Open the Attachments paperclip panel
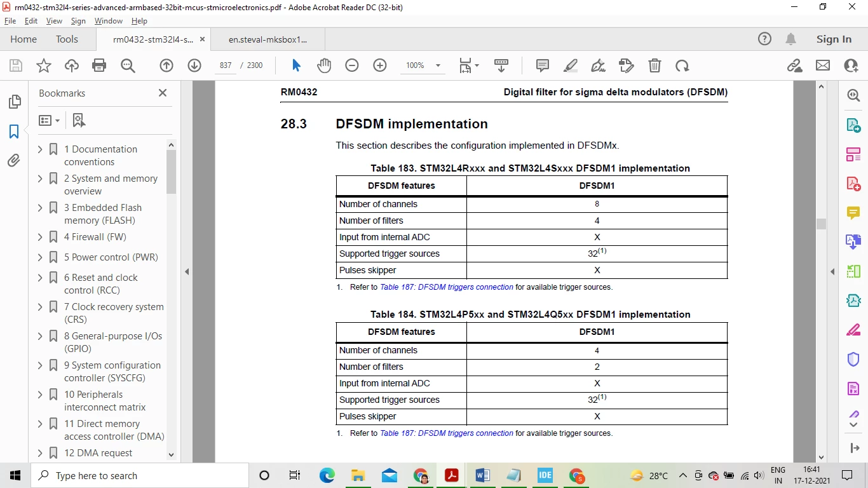 (14, 161)
